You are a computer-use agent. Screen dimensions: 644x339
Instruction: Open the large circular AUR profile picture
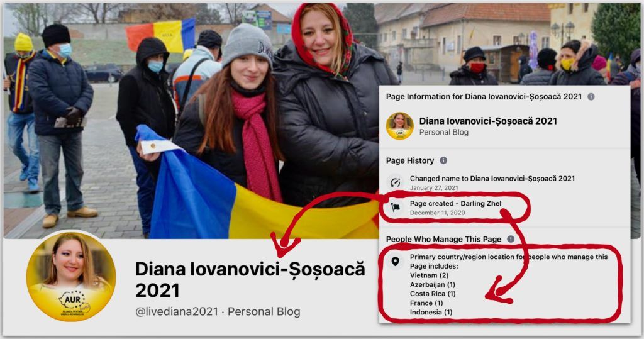click(71, 276)
